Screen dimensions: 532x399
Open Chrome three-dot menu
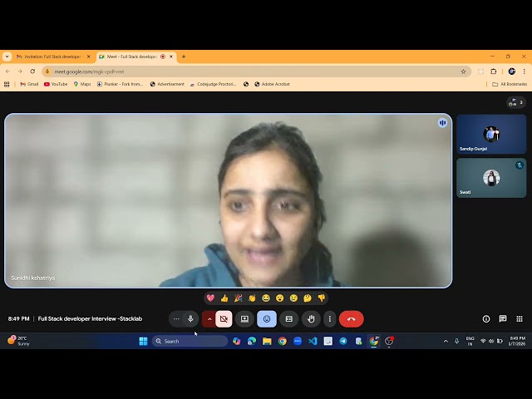pyautogui.click(x=525, y=71)
